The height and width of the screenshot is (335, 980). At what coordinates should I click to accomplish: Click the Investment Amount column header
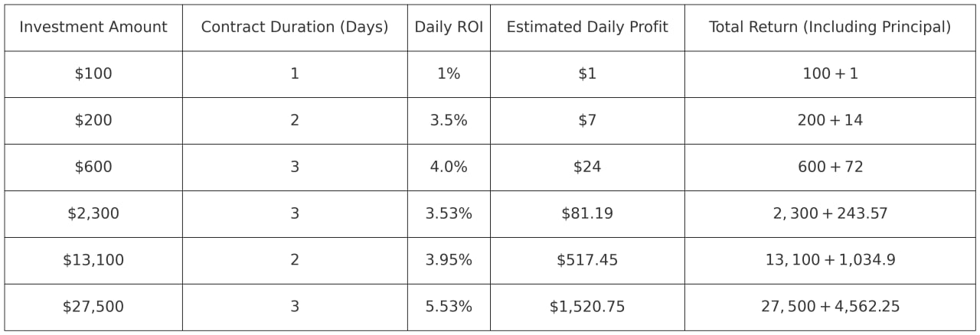point(93,27)
